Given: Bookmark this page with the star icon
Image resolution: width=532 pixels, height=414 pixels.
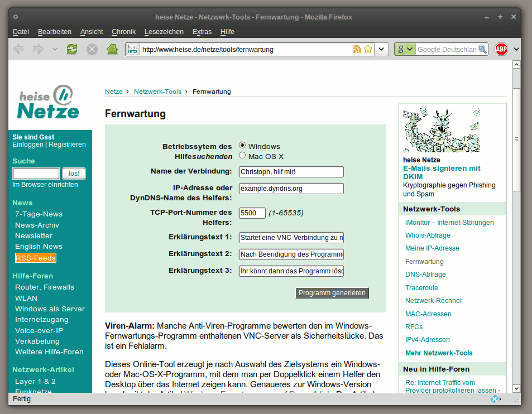Looking at the screenshot, I should click(368, 49).
